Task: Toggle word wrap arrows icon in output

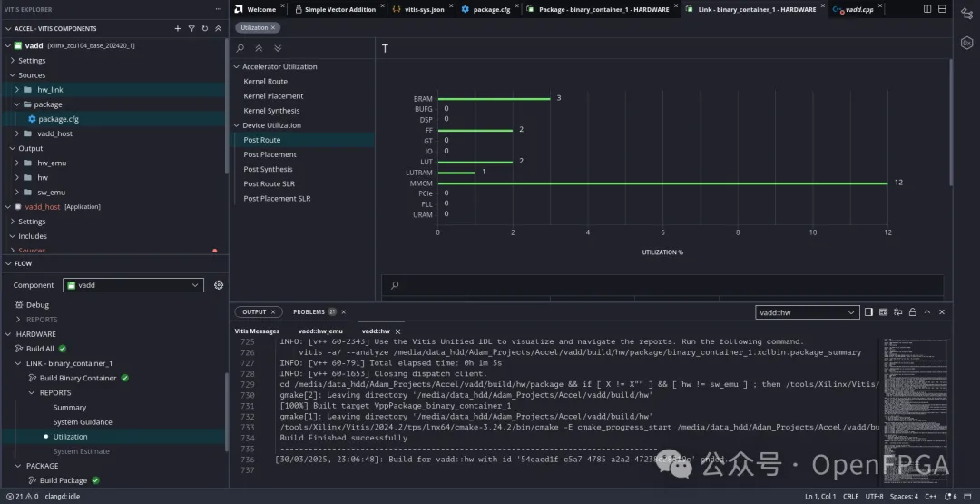Action: 898,312
